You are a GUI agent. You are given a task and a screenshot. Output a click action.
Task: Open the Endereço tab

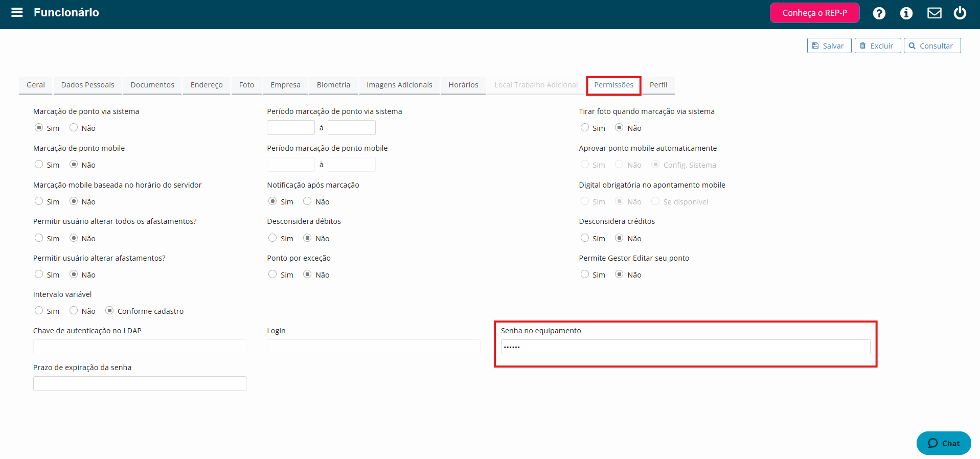207,85
